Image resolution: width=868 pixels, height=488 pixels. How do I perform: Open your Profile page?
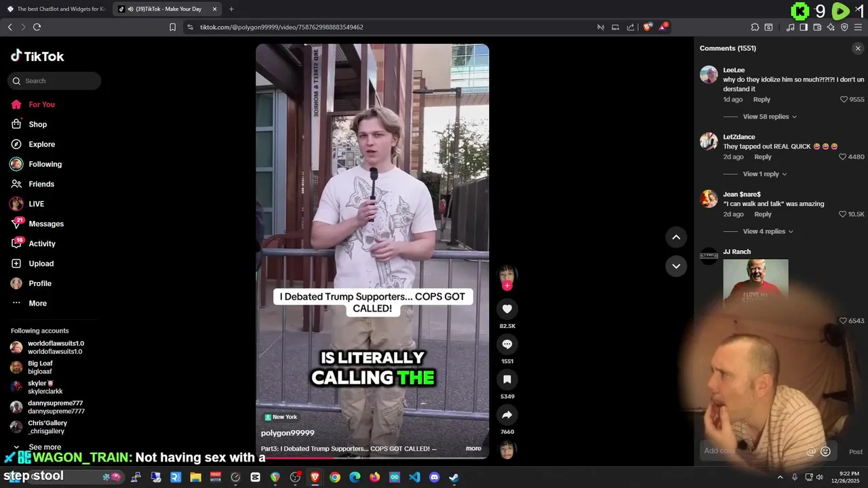click(40, 283)
